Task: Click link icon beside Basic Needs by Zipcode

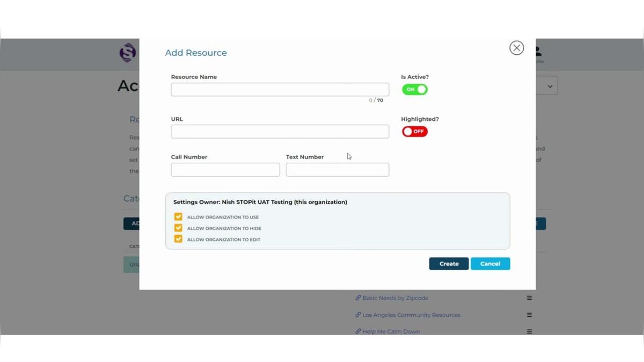Action: (x=358, y=298)
